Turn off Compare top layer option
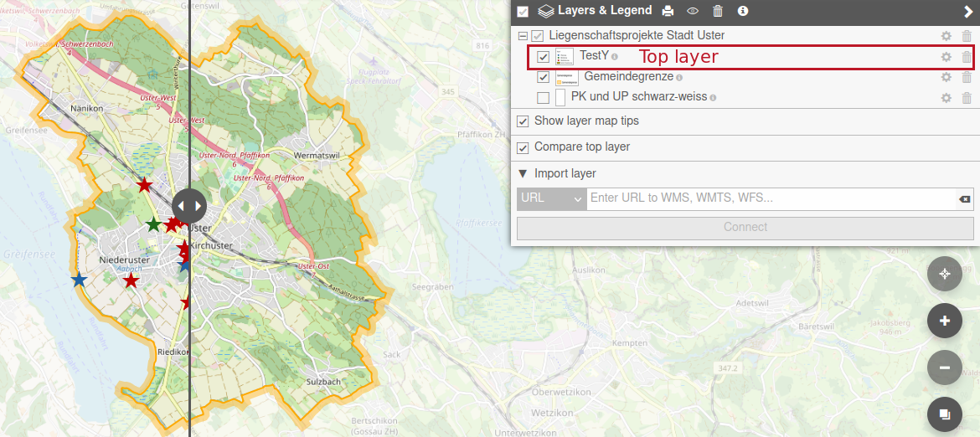Viewport: 980px width, 437px height. coord(524,148)
